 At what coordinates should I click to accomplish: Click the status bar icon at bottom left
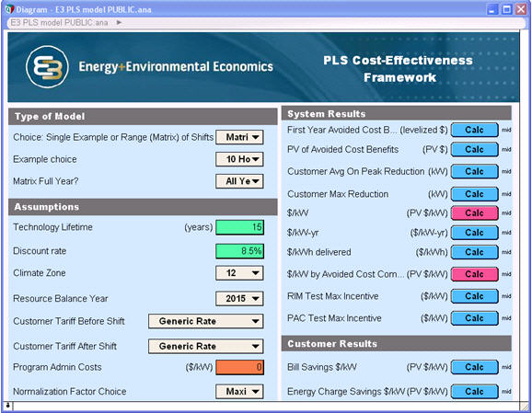tap(7, 406)
